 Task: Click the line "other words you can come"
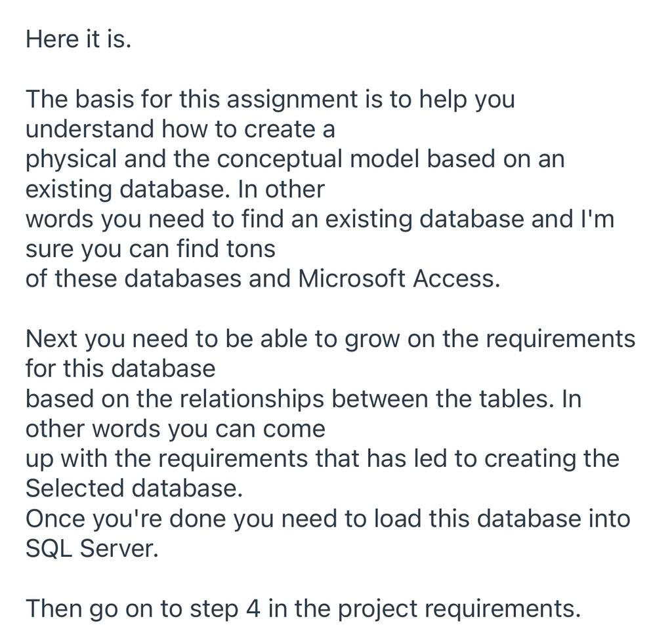[x=175, y=429]
